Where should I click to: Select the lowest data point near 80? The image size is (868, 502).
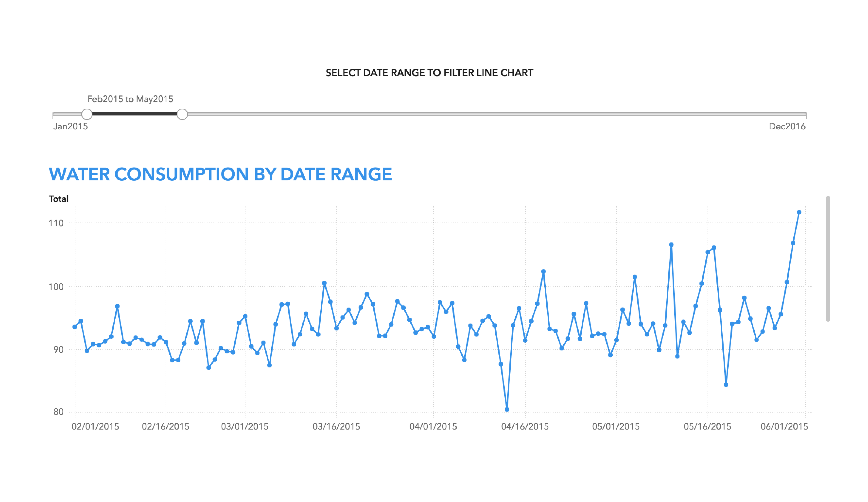pyautogui.click(x=507, y=409)
